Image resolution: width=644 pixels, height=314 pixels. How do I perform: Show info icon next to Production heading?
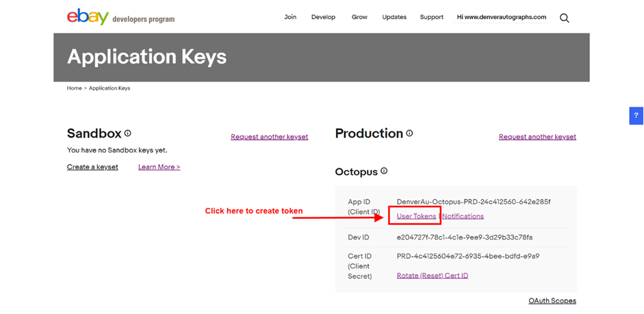(409, 133)
